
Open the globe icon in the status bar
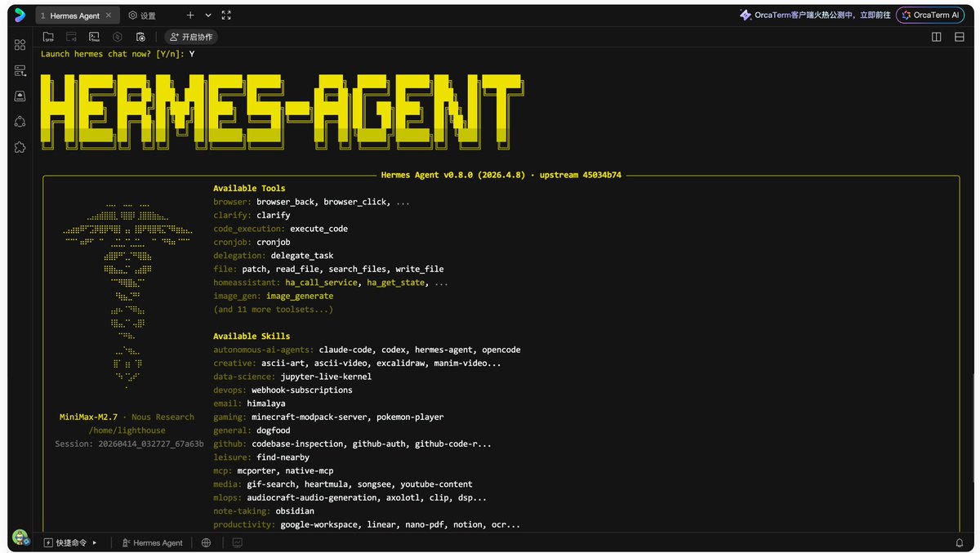[x=207, y=542]
